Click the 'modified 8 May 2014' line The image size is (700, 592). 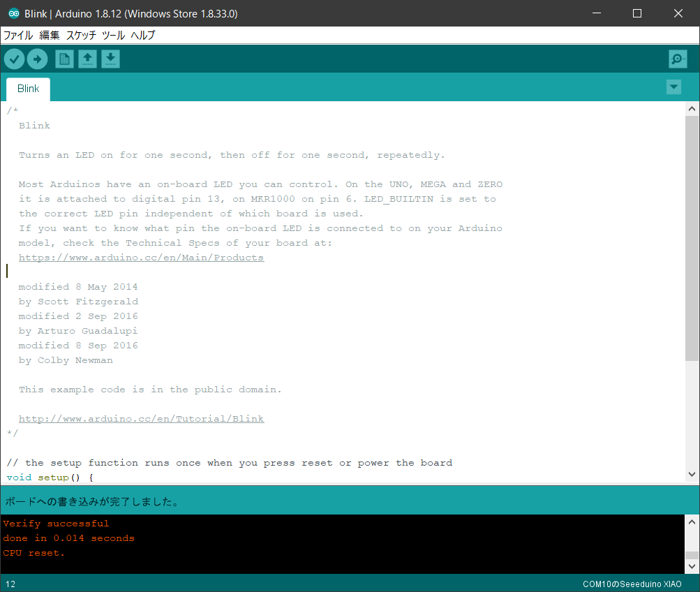click(x=78, y=287)
